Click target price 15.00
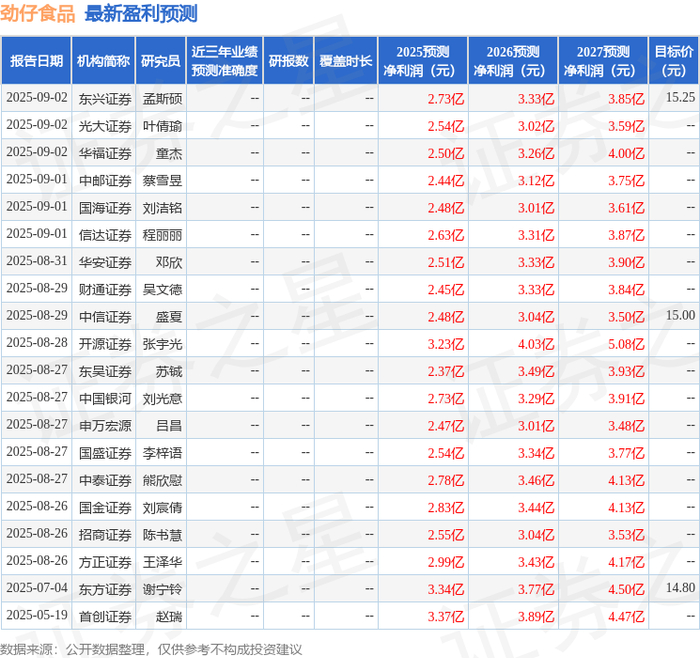This screenshot has width=700, height=658. click(680, 315)
